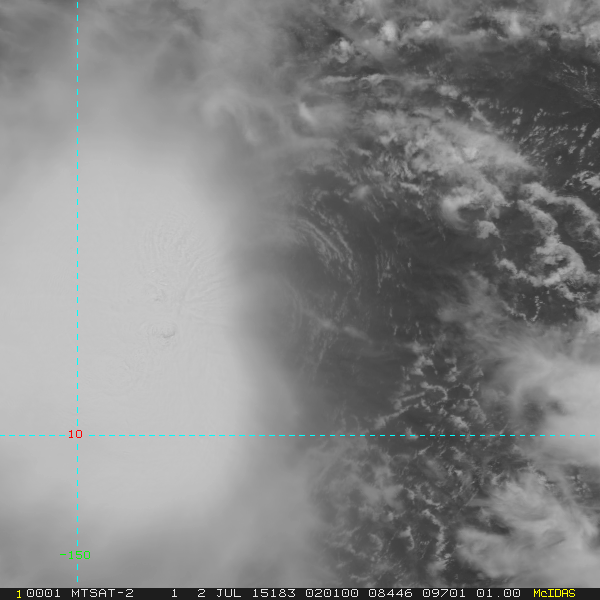Click the band number 1 before 2 JUL
600x600 pixels.
coord(174,593)
